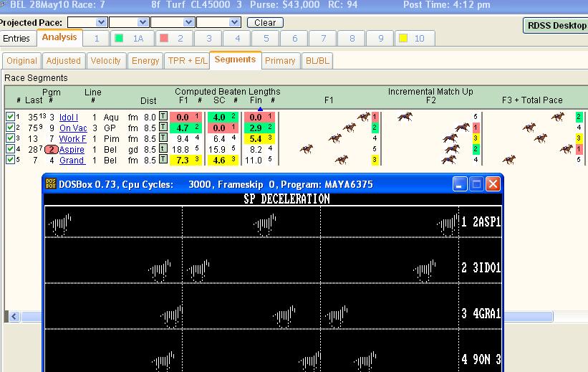588x372 pixels.
Task: Click the circled program number 2 beside Aspire
Action: [x=52, y=149]
